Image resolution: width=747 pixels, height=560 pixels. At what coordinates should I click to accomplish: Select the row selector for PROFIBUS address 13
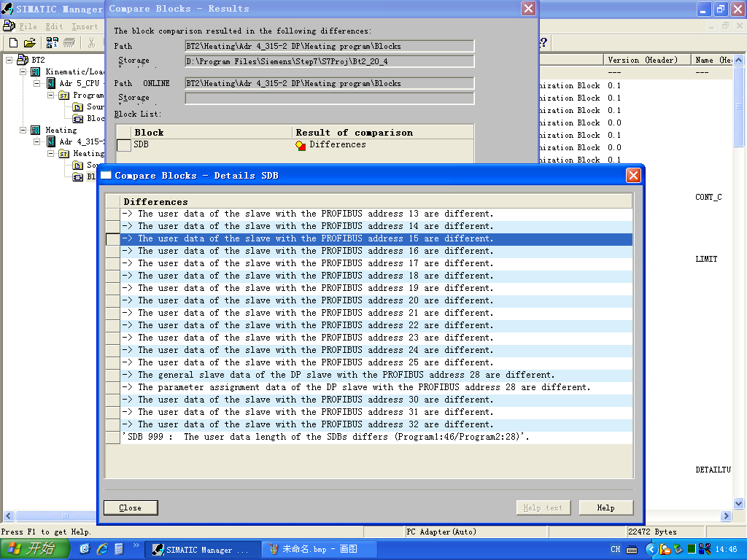point(113,214)
